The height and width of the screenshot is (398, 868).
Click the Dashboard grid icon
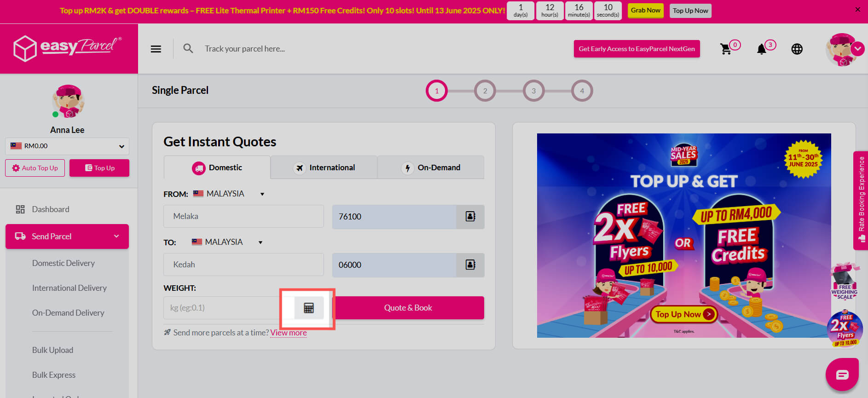coord(20,209)
